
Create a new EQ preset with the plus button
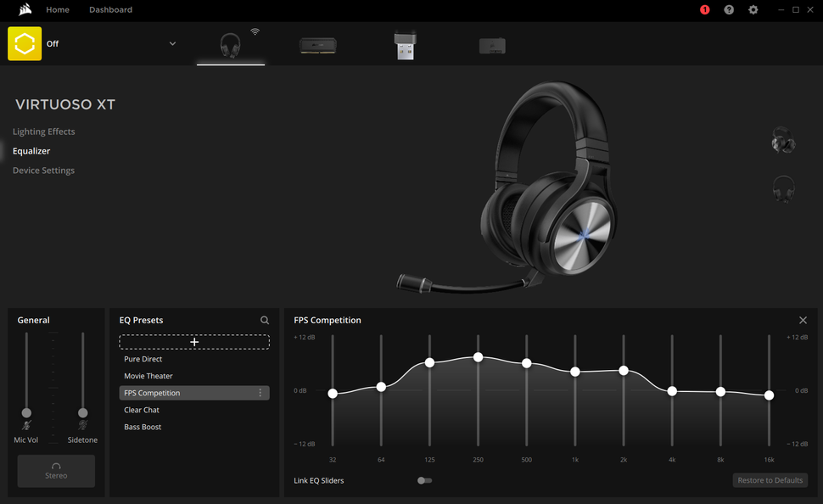[194, 342]
